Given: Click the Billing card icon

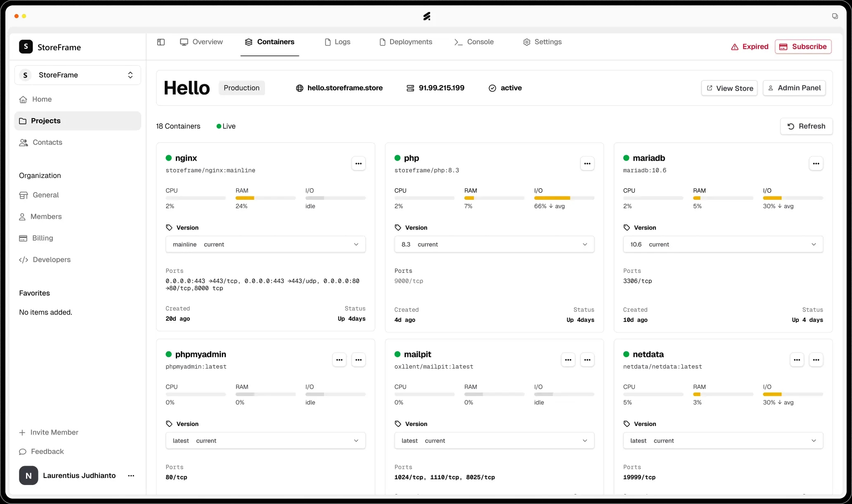Looking at the screenshot, I should click(x=24, y=238).
